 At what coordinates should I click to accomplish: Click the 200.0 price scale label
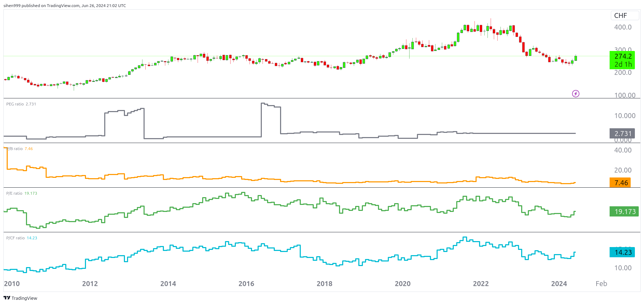pyautogui.click(x=623, y=72)
